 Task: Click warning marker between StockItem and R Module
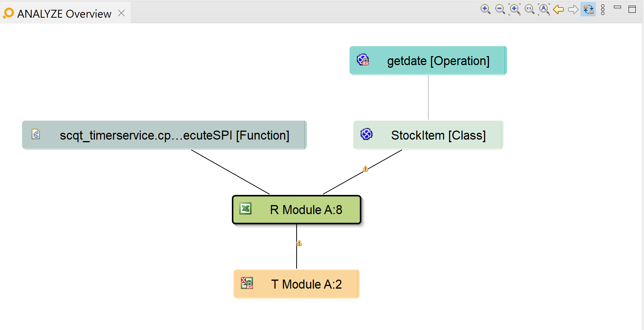tap(365, 169)
